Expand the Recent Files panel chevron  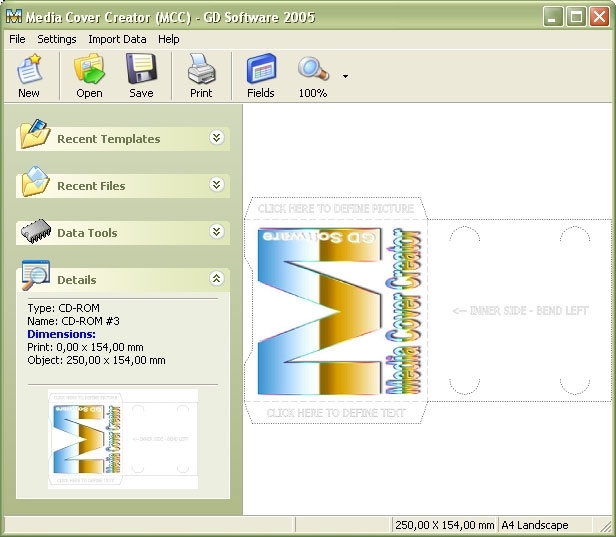point(216,185)
